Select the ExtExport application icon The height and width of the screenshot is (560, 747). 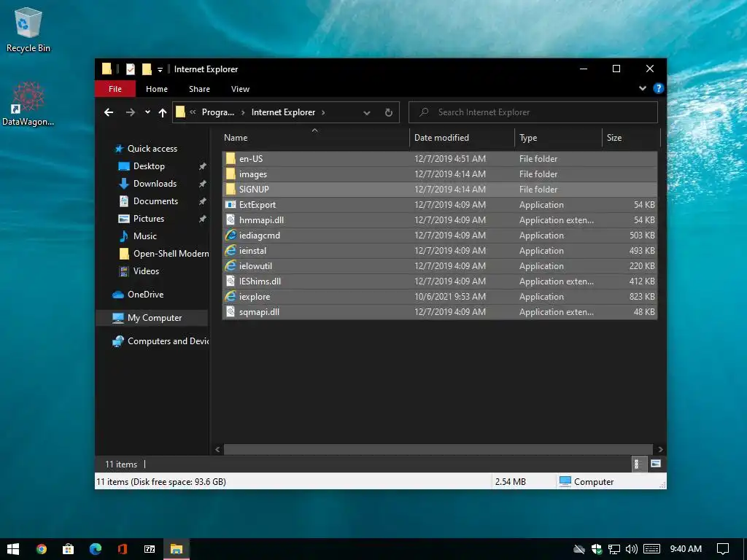click(231, 205)
